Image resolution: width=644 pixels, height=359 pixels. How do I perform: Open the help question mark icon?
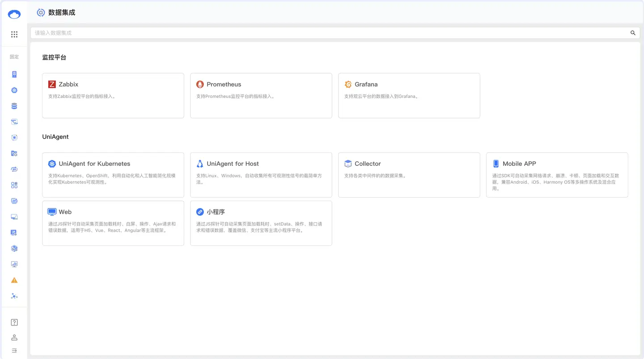point(14,322)
